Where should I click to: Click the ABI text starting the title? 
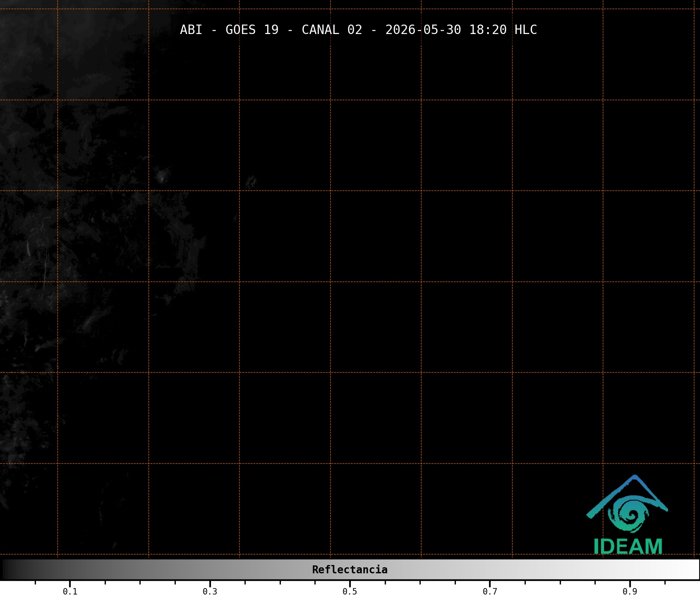(x=191, y=29)
